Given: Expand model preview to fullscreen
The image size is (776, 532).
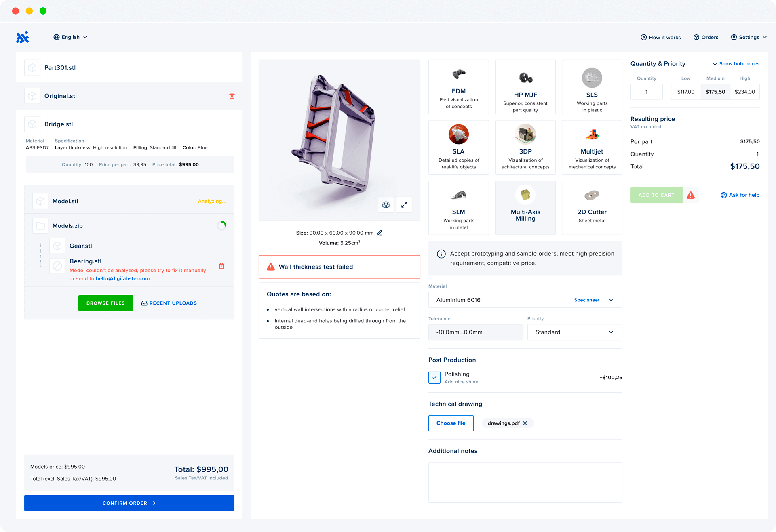Looking at the screenshot, I should 404,205.
